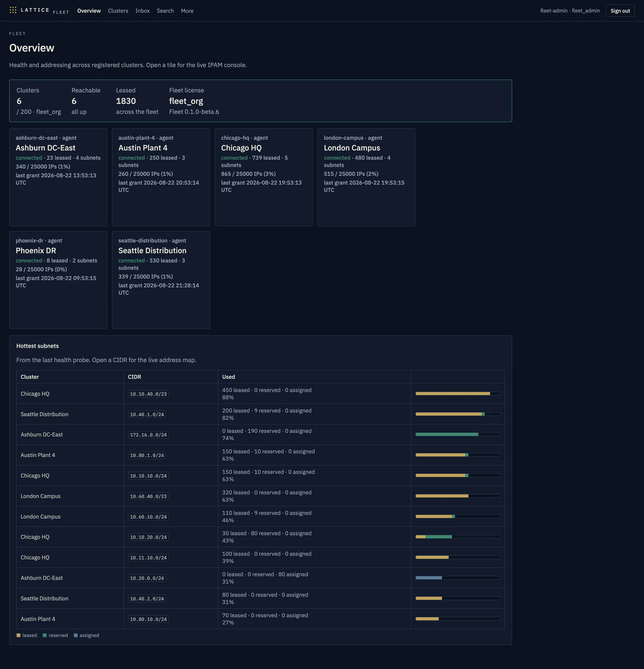Click '30 leased · 80 reserved · 0 assigned' text
The width and height of the screenshot is (644, 669).
[x=267, y=533]
